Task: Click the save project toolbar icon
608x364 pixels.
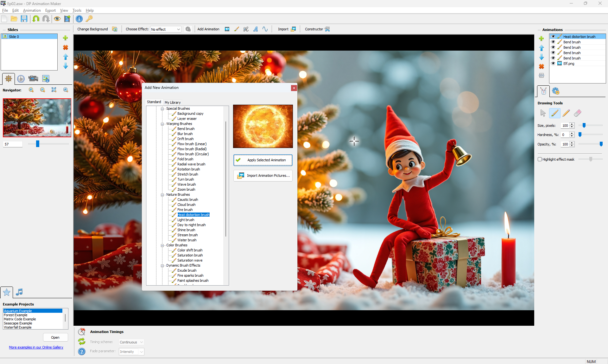Action: tap(24, 19)
